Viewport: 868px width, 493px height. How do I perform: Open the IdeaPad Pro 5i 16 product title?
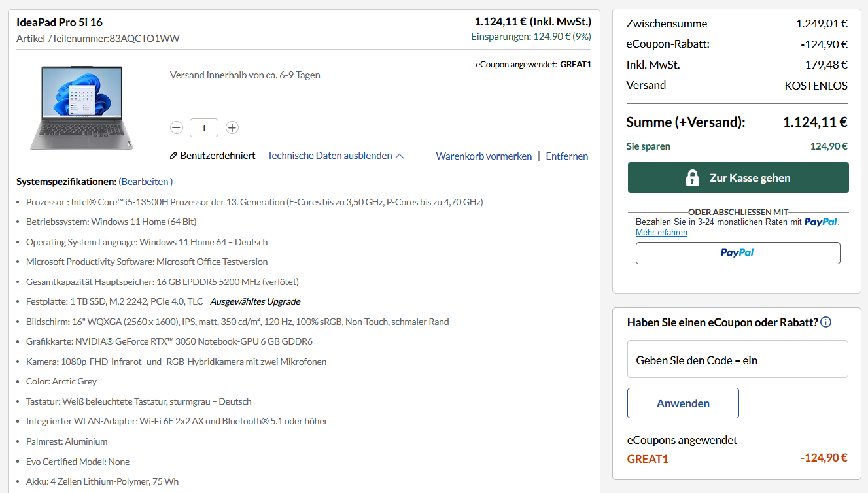60,22
